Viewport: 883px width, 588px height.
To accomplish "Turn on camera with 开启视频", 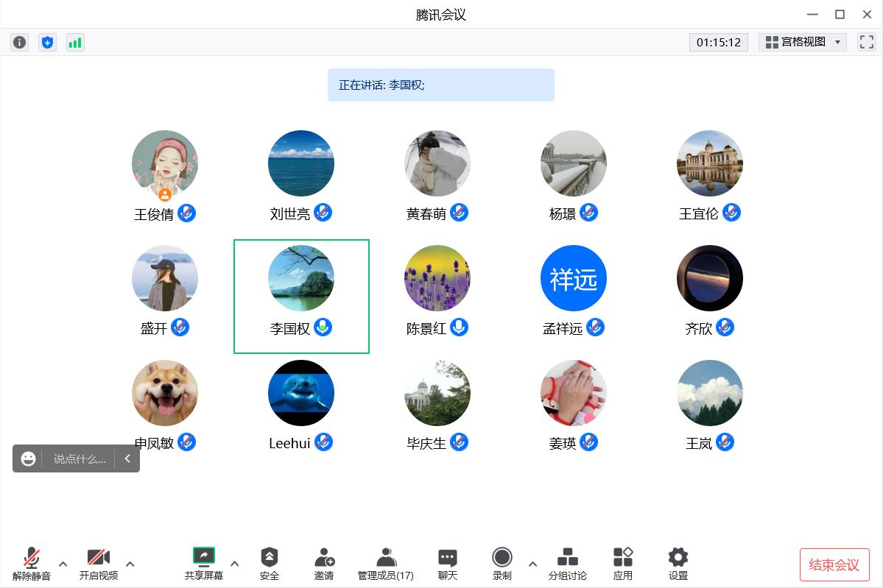I will pos(98,564).
